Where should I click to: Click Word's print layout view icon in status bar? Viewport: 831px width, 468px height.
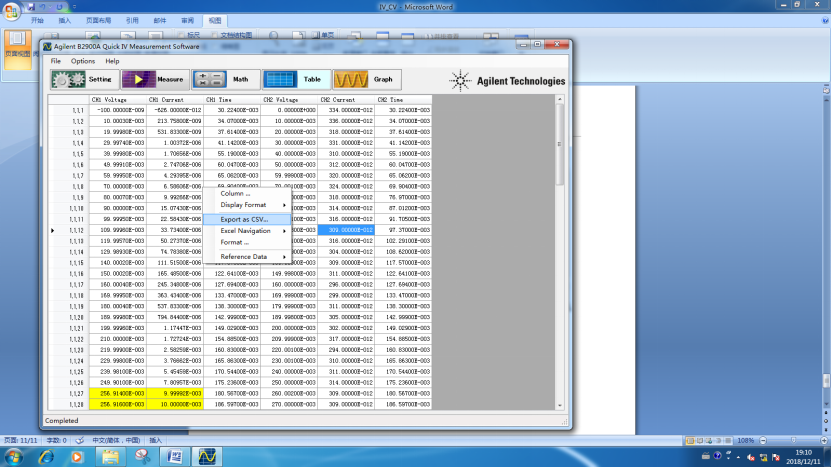pyautogui.click(x=690, y=440)
